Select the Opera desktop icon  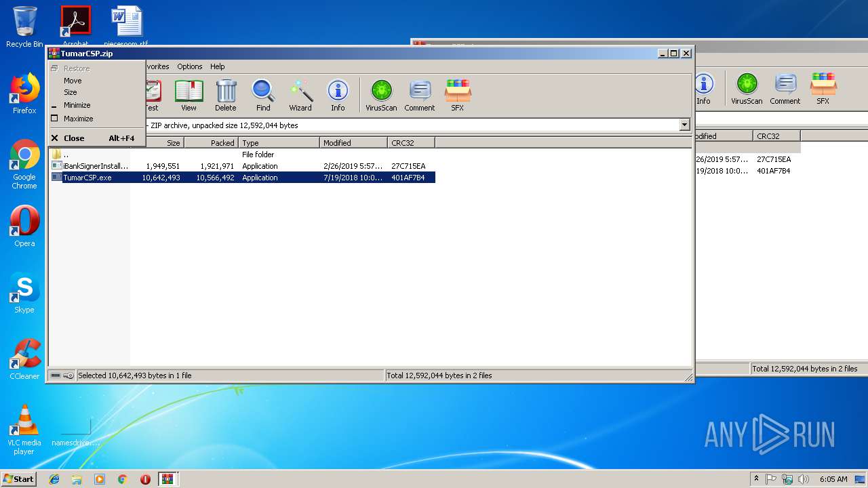pyautogui.click(x=24, y=226)
